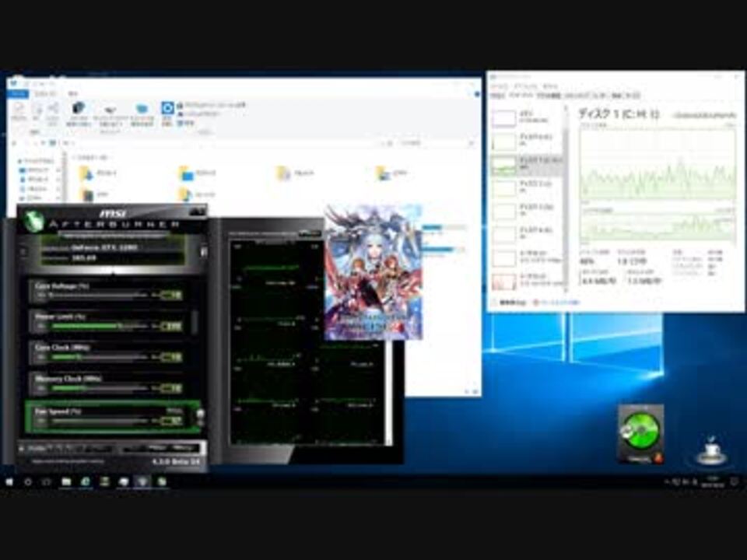The width and height of the screenshot is (747, 560).
Task: Open the Processes tab in Task Manager
Action: click(498, 96)
